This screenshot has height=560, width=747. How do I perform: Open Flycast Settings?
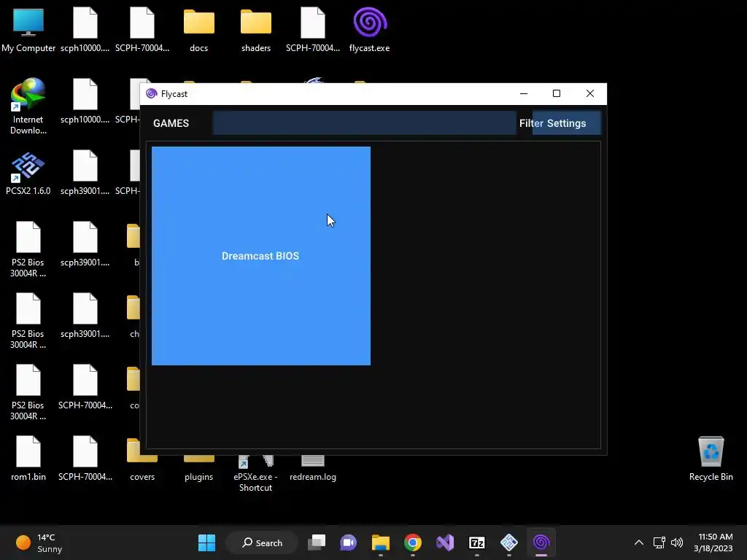pyautogui.click(x=566, y=123)
